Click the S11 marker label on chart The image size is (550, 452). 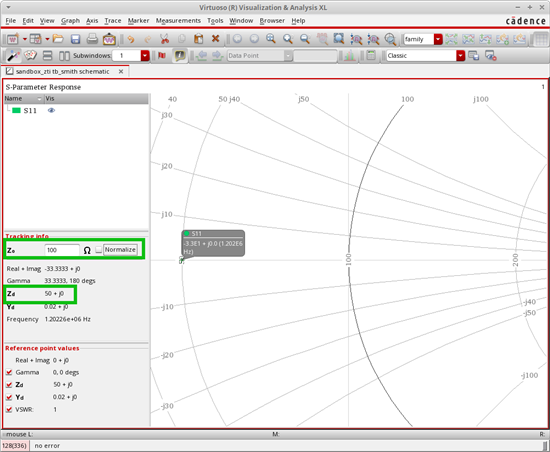[x=213, y=243]
